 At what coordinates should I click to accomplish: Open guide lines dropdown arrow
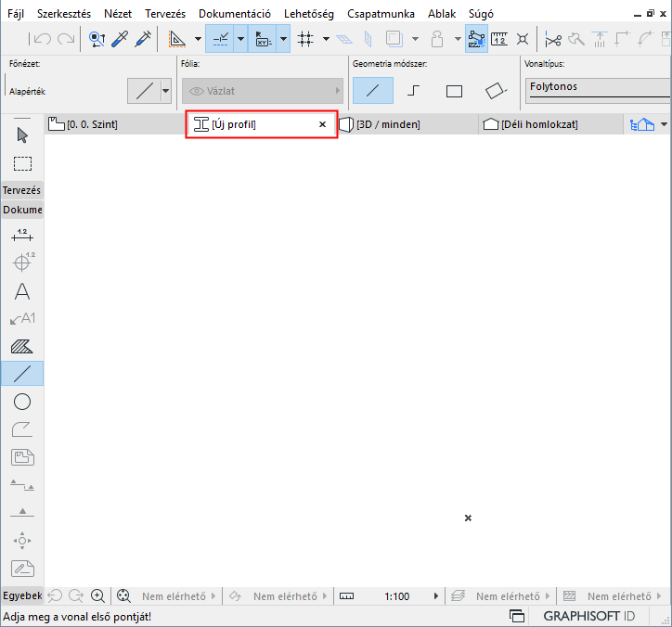(198, 39)
